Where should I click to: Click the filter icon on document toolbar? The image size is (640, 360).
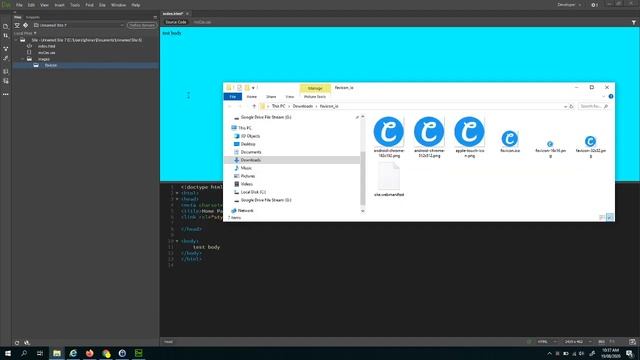coord(634,22)
